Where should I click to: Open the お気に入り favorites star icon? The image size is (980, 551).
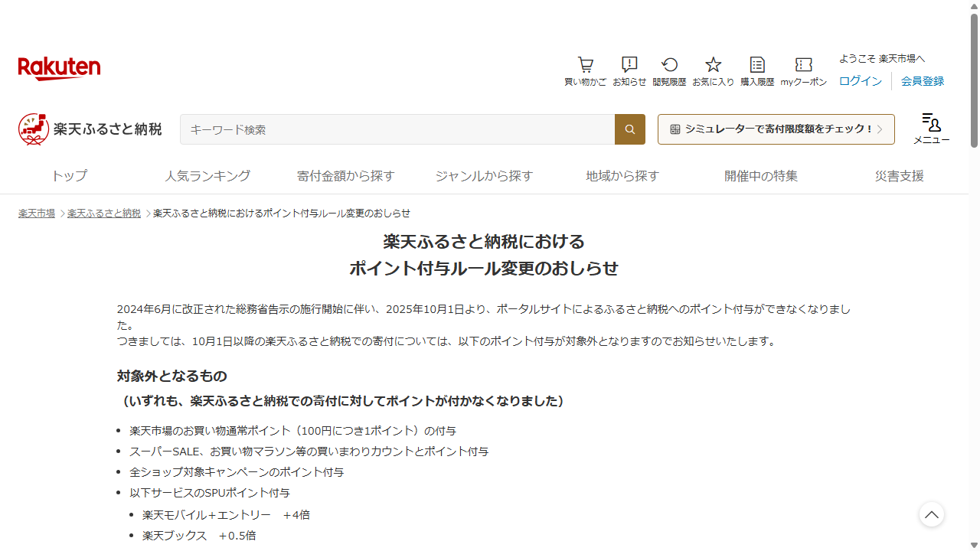(714, 71)
